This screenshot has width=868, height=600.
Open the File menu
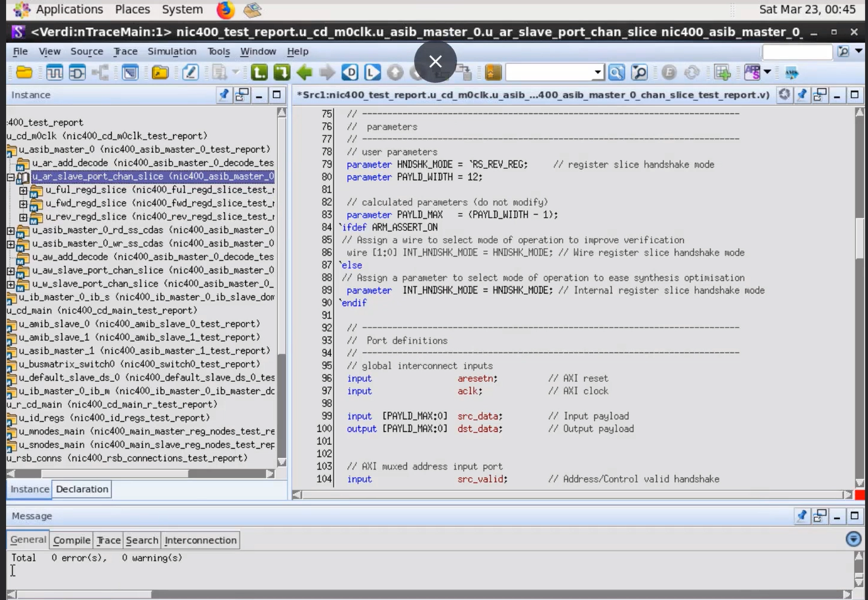click(20, 51)
